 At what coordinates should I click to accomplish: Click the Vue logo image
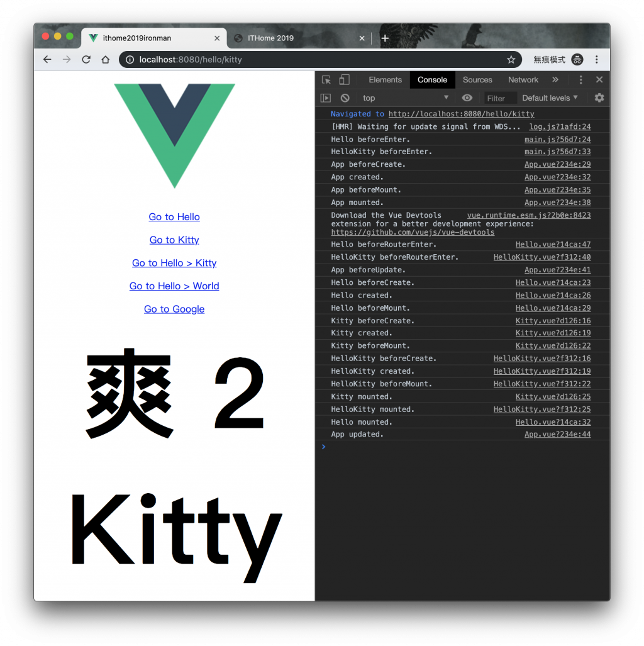174,136
